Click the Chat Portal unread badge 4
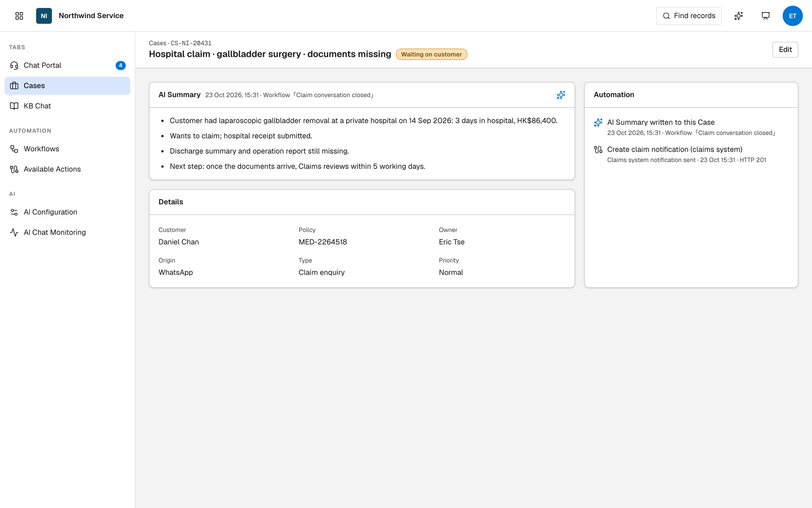Viewport: 812px width, 508px height. (x=121, y=65)
